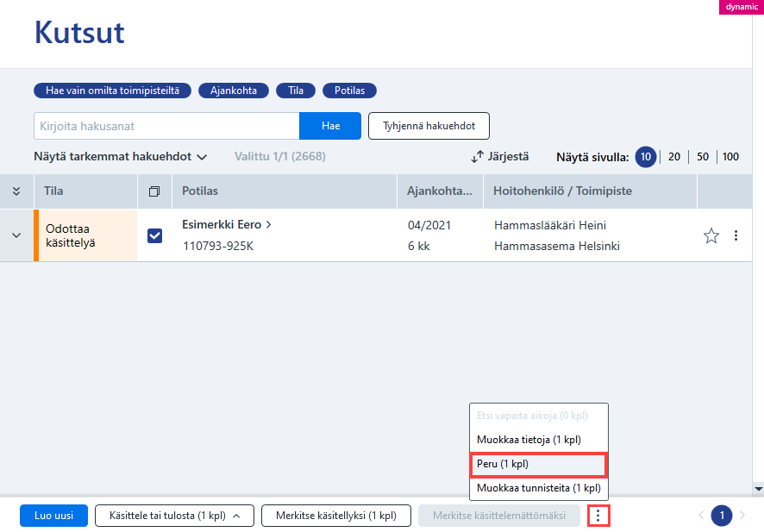
Task: Click the Potilas column header
Action: coord(285,191)
